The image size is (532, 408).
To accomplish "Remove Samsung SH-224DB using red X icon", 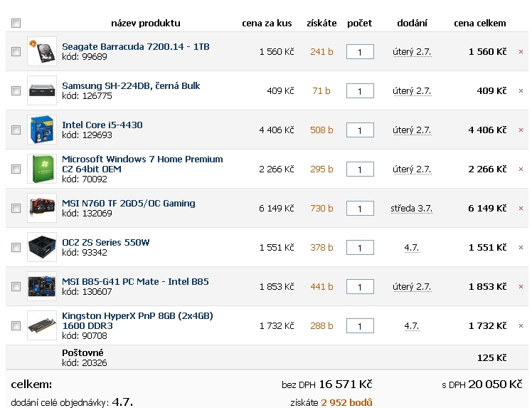I will tap(521, 91).
